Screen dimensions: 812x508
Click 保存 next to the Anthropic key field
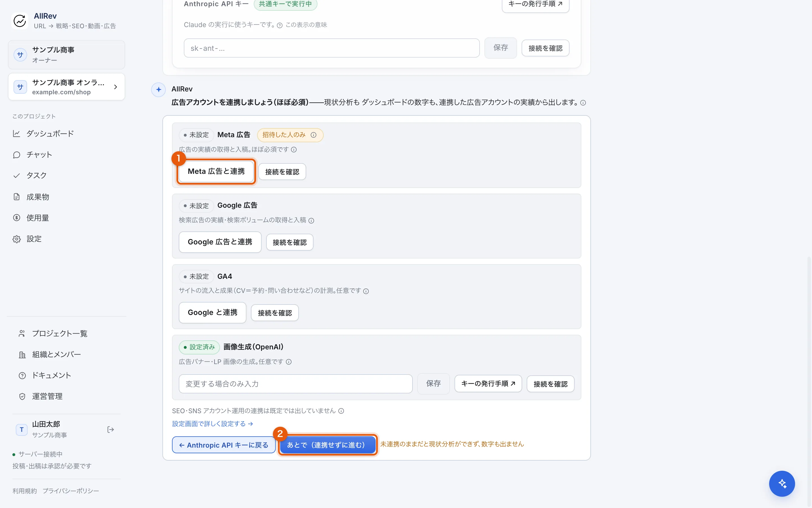[x=501, y=48]
